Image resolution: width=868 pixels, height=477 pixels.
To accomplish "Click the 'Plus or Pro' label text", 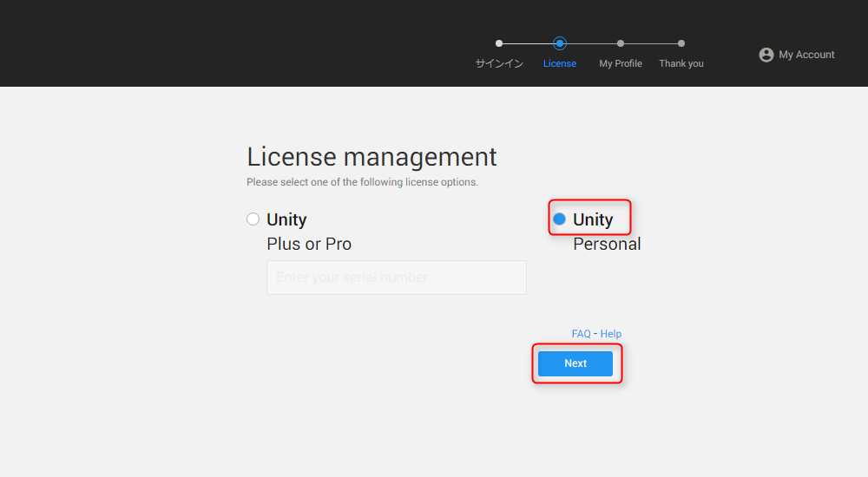I will pos(309,244).
